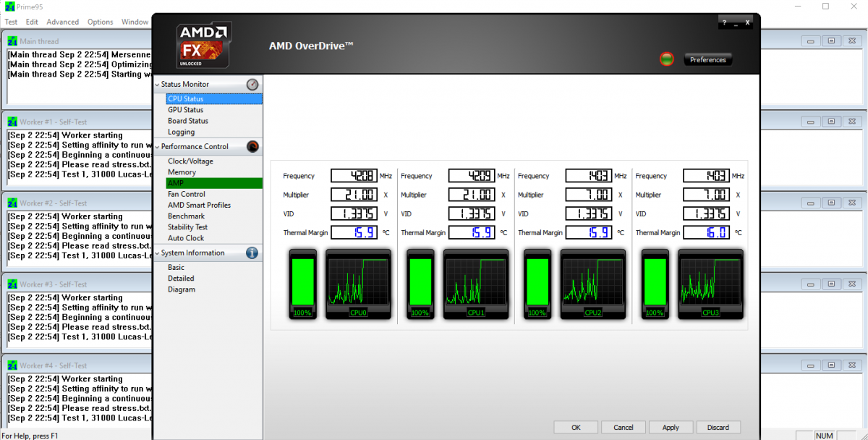Click the Worker #2 Self-Test window icon
This screenshot has width=868, height=440.
pos(12,203)
